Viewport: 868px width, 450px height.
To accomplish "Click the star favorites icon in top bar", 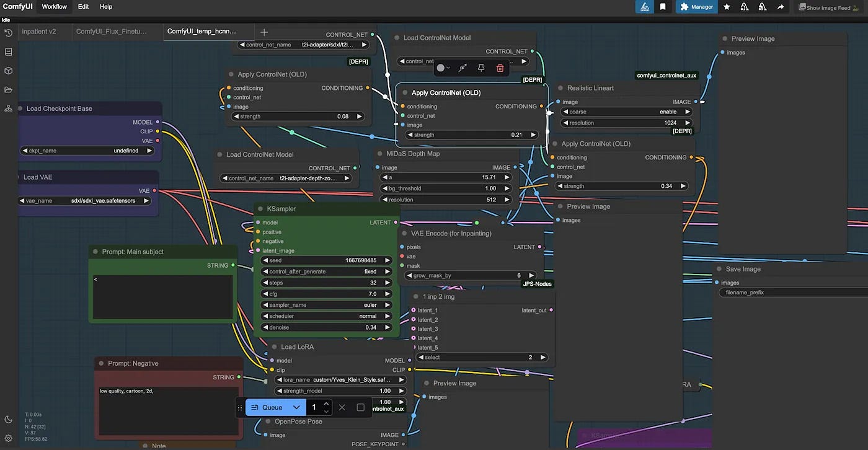I will coord(727,7).
